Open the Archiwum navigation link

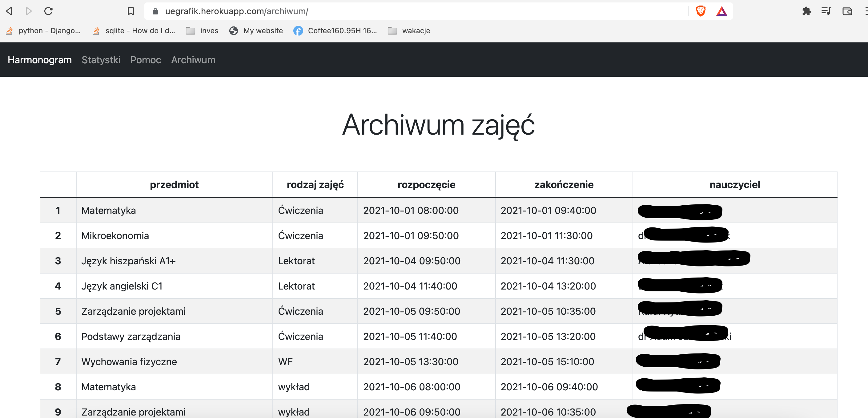(x=193, y=60)
